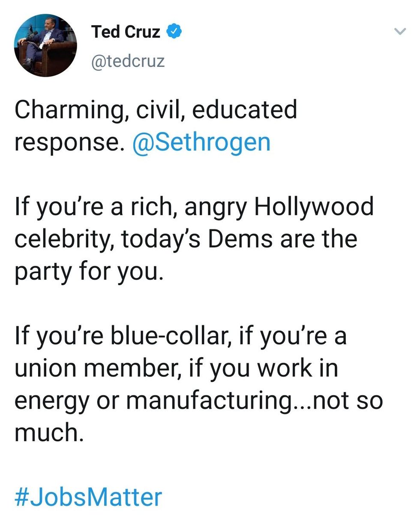
Task: Click the phrase "party for you."
Action: point(89,271)
